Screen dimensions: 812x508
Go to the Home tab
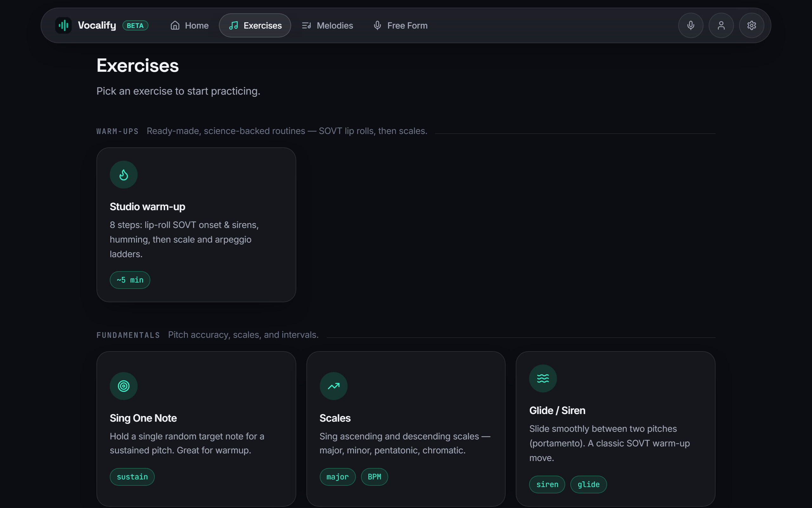tap(189, 25)
